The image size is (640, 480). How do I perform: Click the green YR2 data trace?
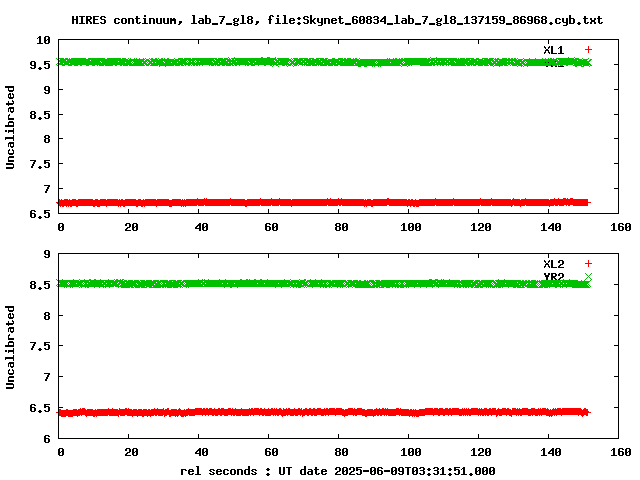(x=324, y=283)
